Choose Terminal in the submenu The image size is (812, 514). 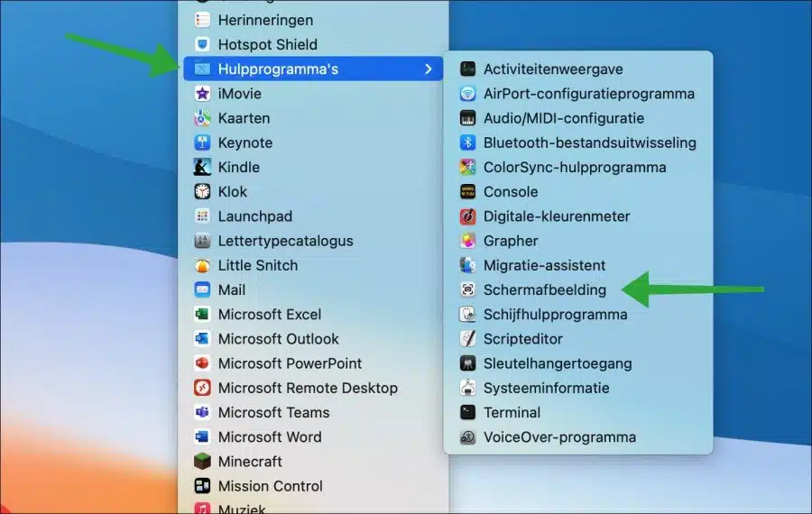[578, 412]
